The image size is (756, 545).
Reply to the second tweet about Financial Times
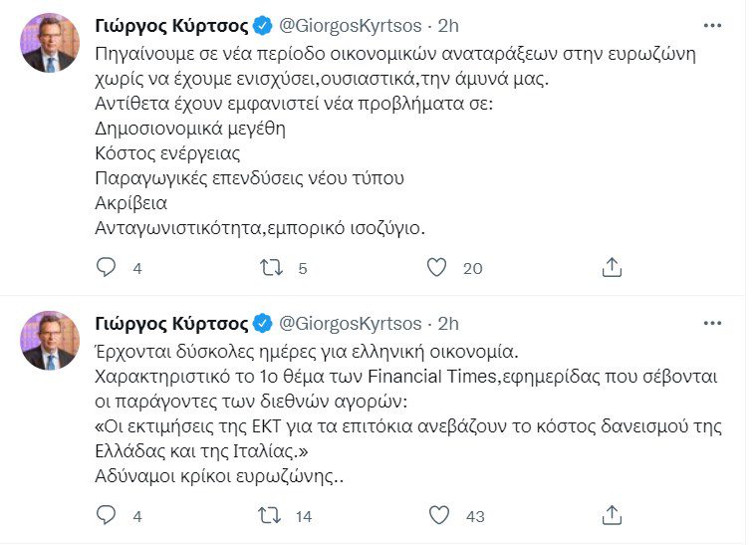[107, 515]
